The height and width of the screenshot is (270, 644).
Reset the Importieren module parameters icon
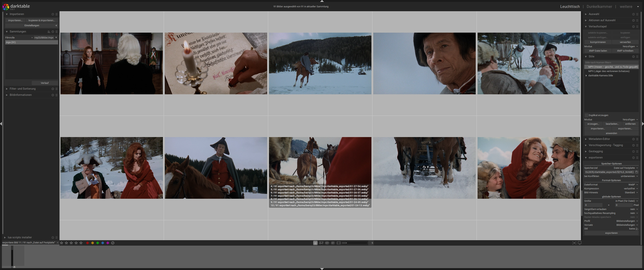pos(53,14)
